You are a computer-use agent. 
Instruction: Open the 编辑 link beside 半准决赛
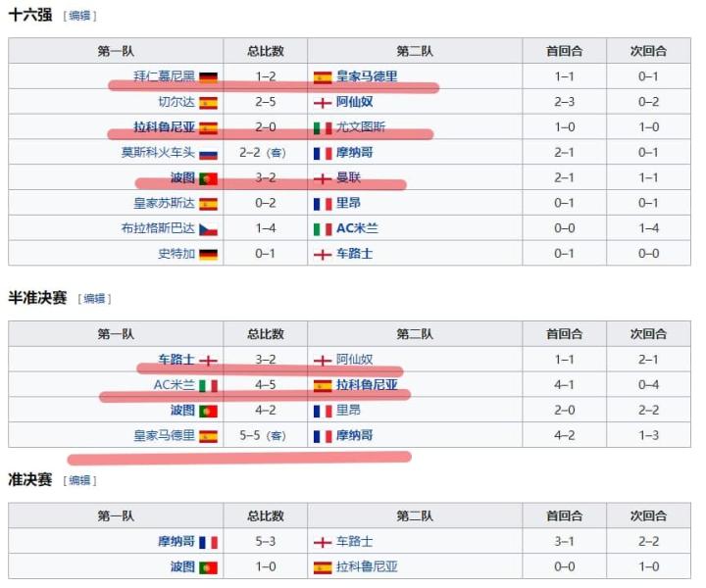(x=94, y=299)
